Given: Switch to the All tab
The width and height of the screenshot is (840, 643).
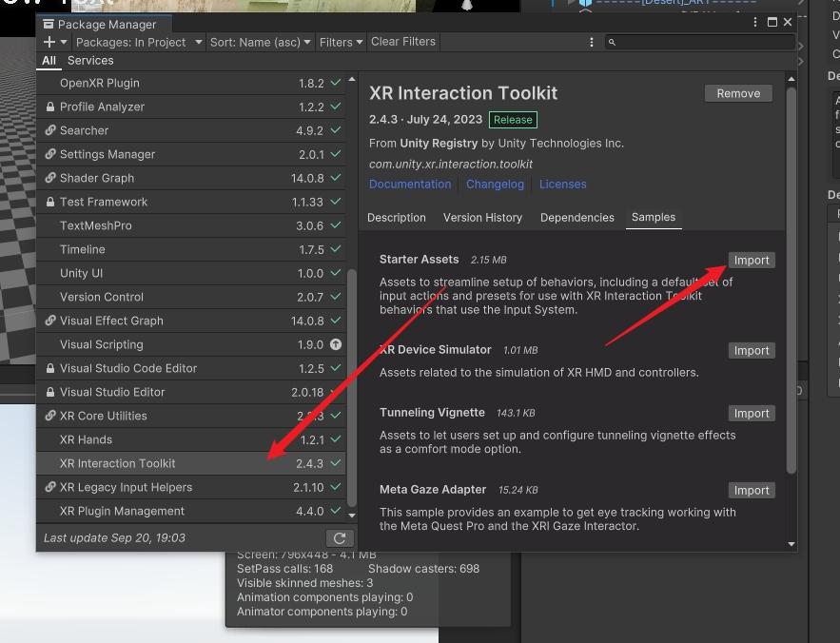Looking at the screenshot, I should click(x=49, y=61).
